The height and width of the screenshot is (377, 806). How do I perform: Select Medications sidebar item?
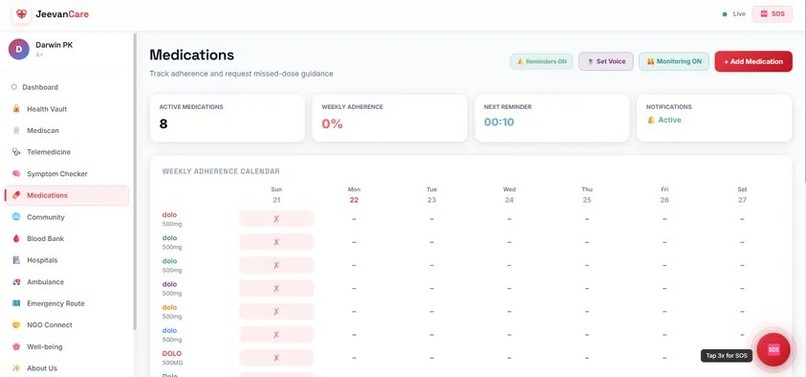67,195
